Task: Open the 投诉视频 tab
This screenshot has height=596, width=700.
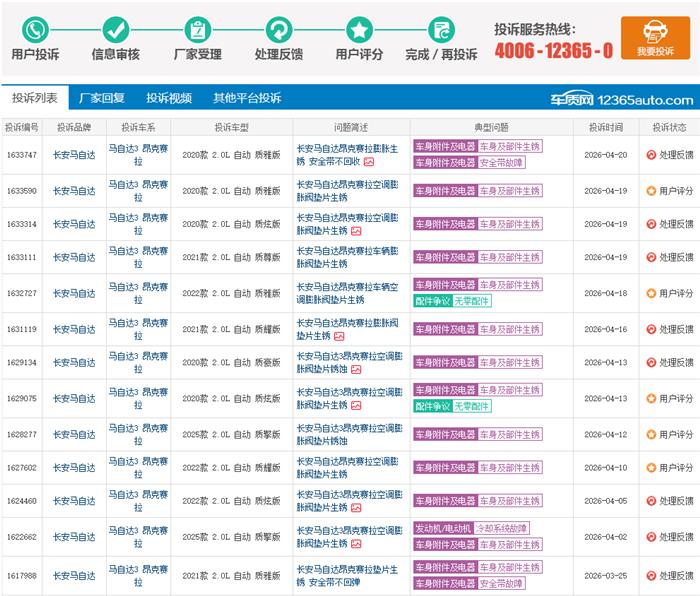Action: coord(169,98)
